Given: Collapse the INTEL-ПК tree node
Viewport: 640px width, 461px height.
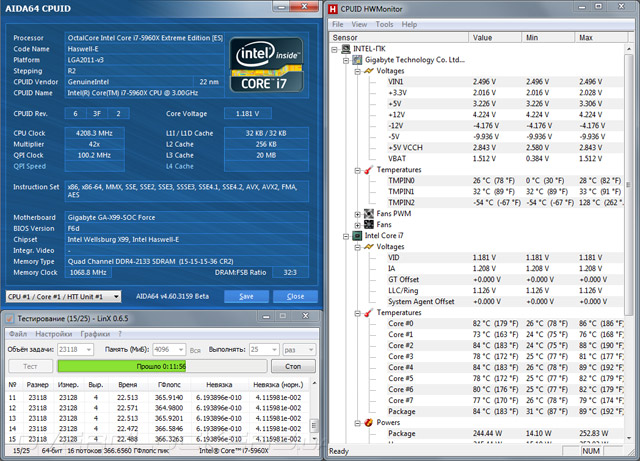Looking at the screenshot, I should pyautogui.click(x=335, y=49).
